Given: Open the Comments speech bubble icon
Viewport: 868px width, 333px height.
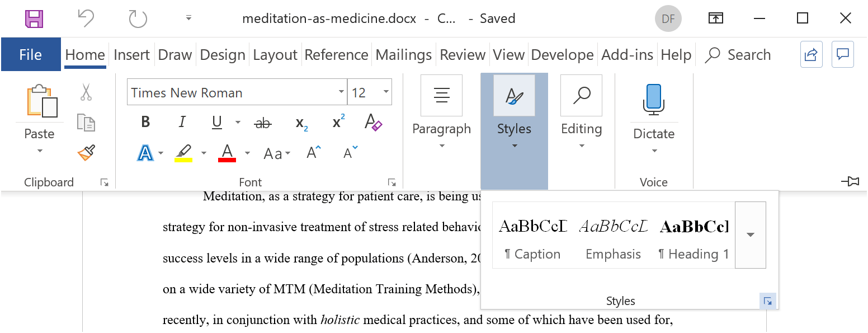Looking at the screenshot, I should click(843, 54).
